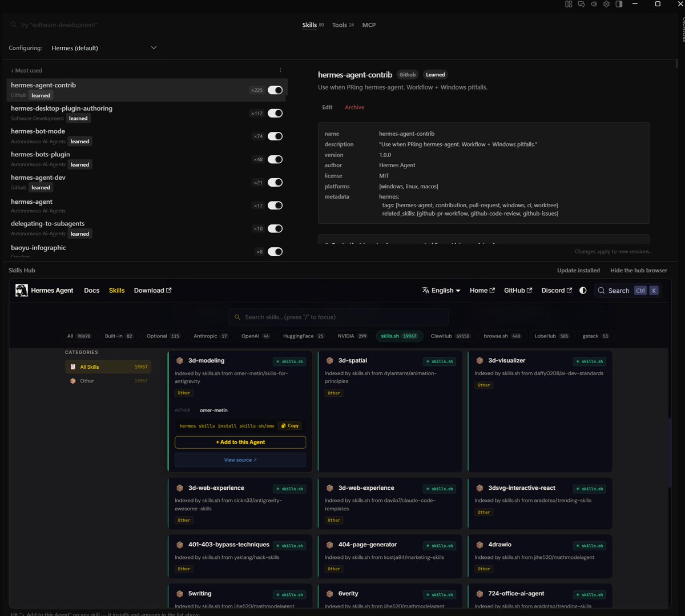Click the cube icon on 3dsvg-interactive-react card
The height and width of the screenshot is (616, 685).
coord(479,488)
